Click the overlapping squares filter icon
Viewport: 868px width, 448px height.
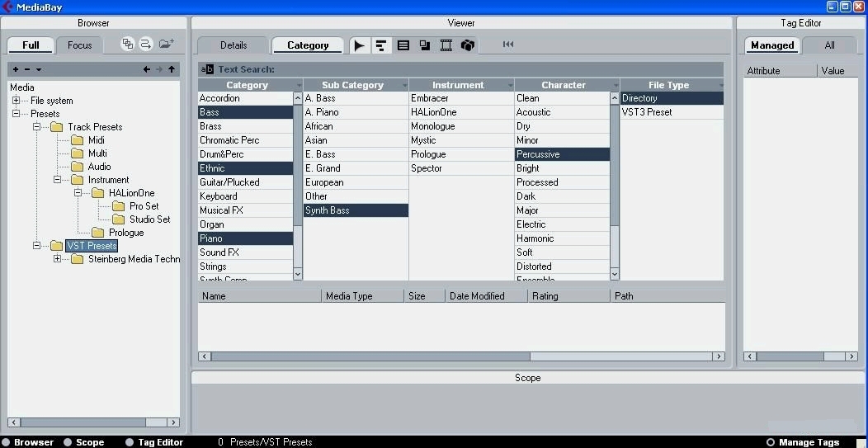(425, 45)
